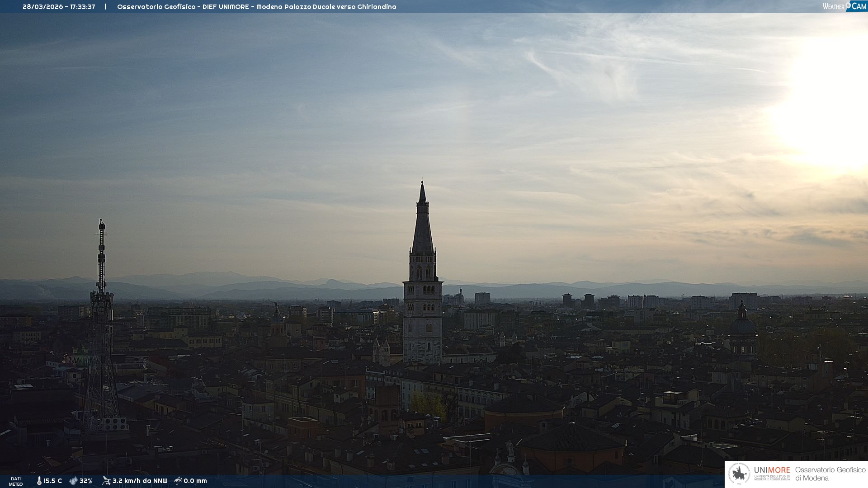Click the thermometer temperature icon
This screenshot has height=488, width=868.
[x=39, y=481]
